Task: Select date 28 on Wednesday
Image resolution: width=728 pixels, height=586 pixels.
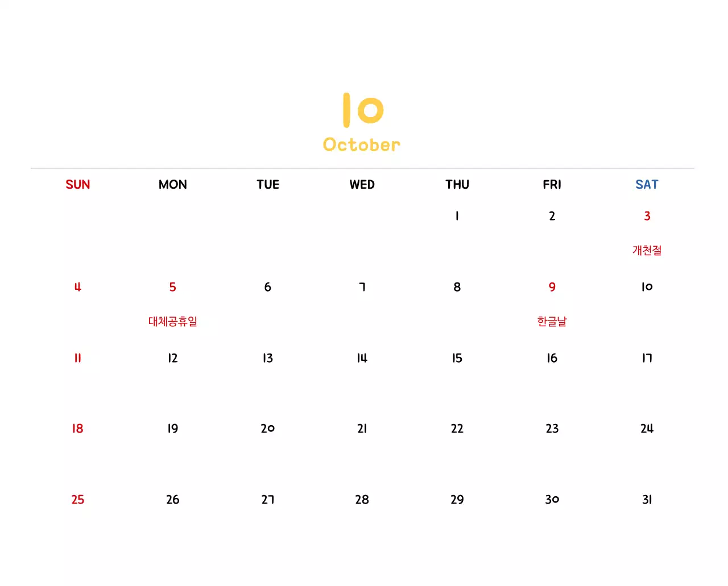Action: coord(362,500)
